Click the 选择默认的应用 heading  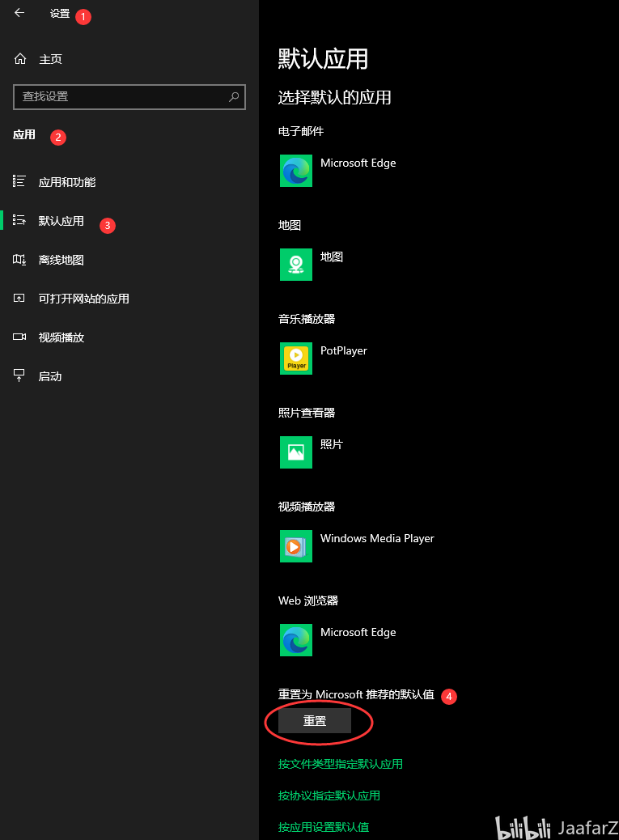pos(335,97)
